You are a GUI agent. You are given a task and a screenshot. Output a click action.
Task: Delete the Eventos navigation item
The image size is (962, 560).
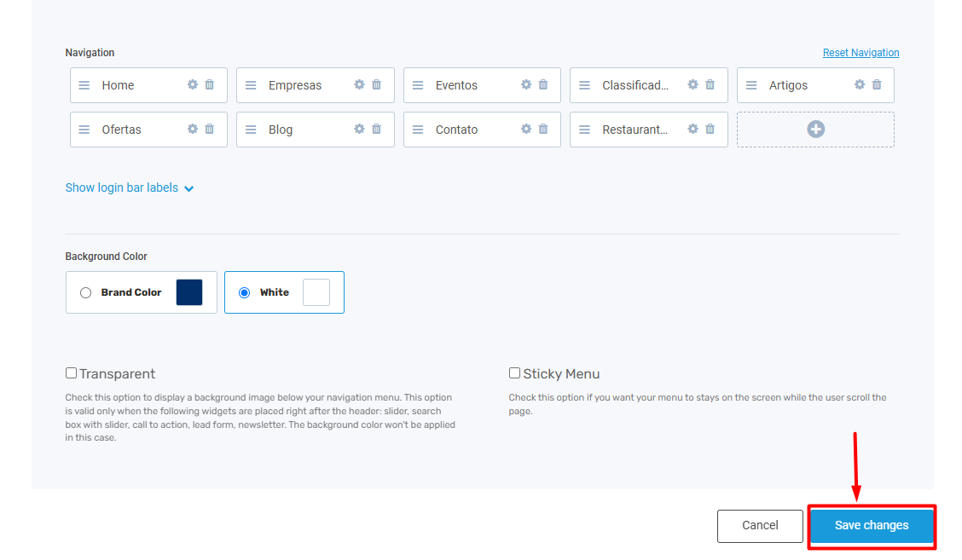point(543,84)
